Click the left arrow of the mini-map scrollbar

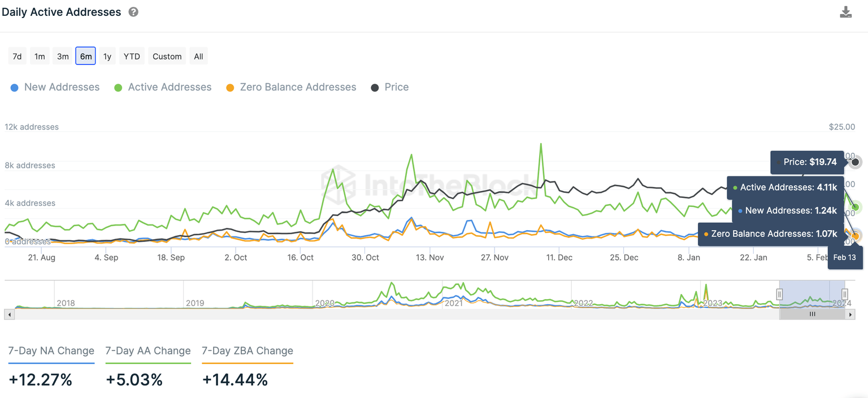9,314
